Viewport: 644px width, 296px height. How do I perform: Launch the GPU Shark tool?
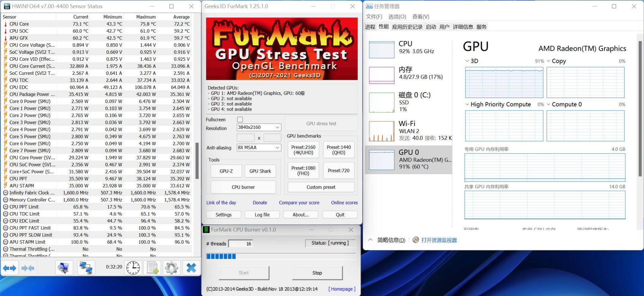point(260,171)
